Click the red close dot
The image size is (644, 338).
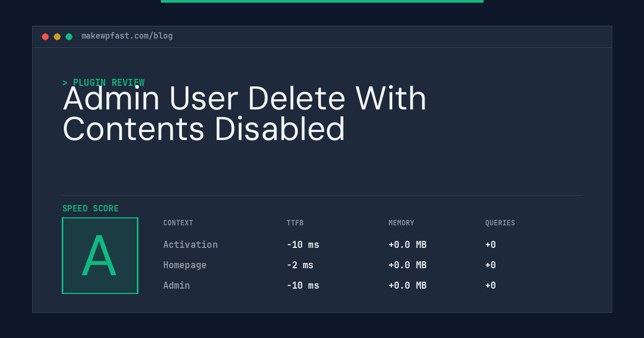(45, 36)
